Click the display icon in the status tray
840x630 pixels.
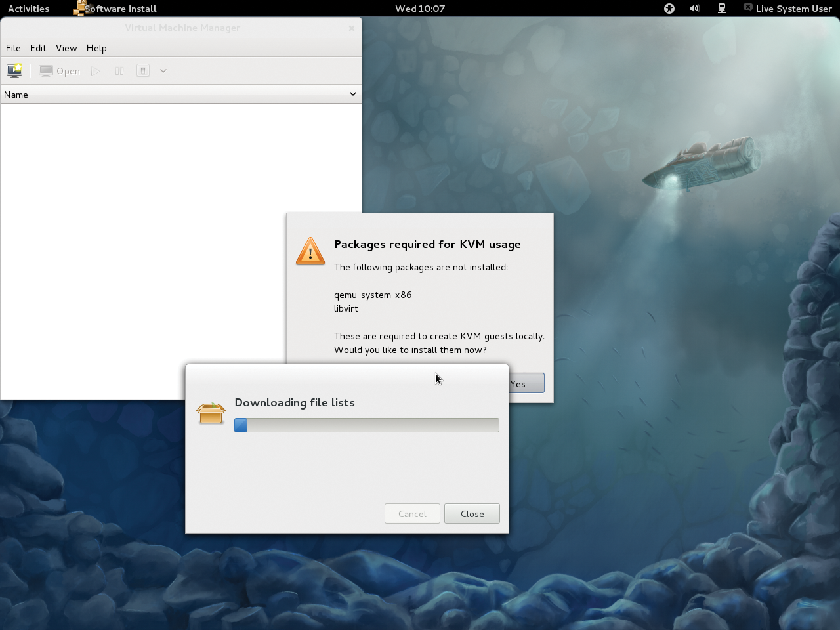(x=722, y=9)
